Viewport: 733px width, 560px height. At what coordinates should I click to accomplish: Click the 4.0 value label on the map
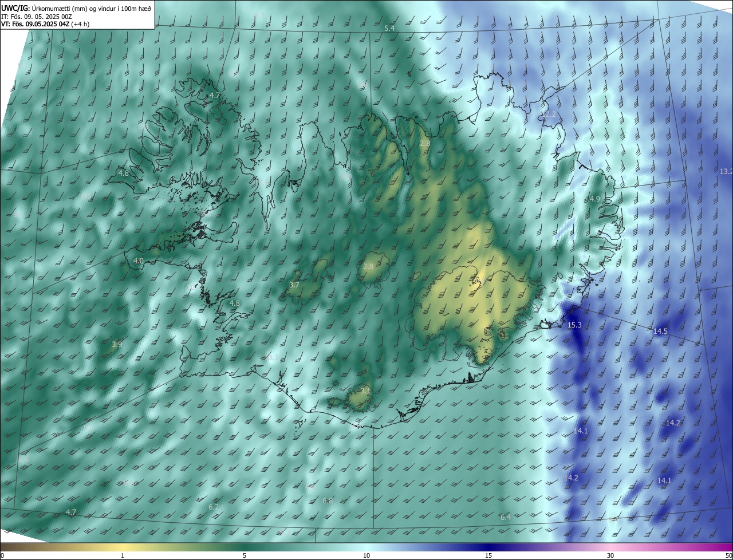pos(139,261)
